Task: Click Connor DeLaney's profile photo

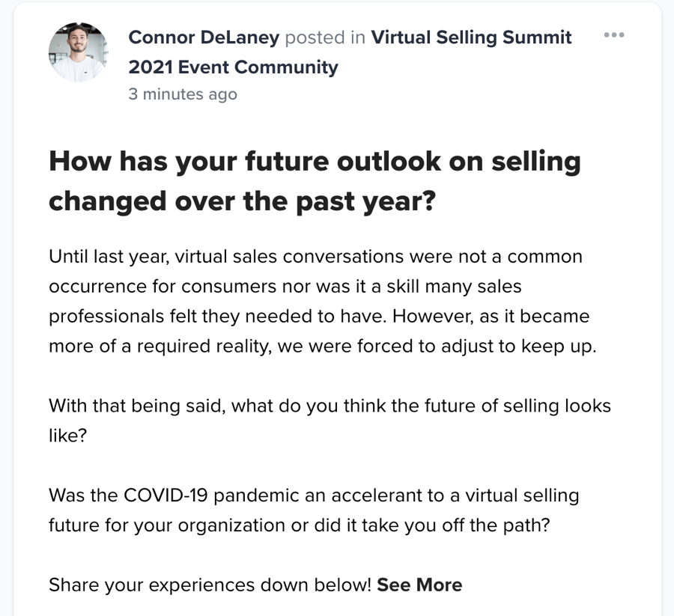Action: 77,52
